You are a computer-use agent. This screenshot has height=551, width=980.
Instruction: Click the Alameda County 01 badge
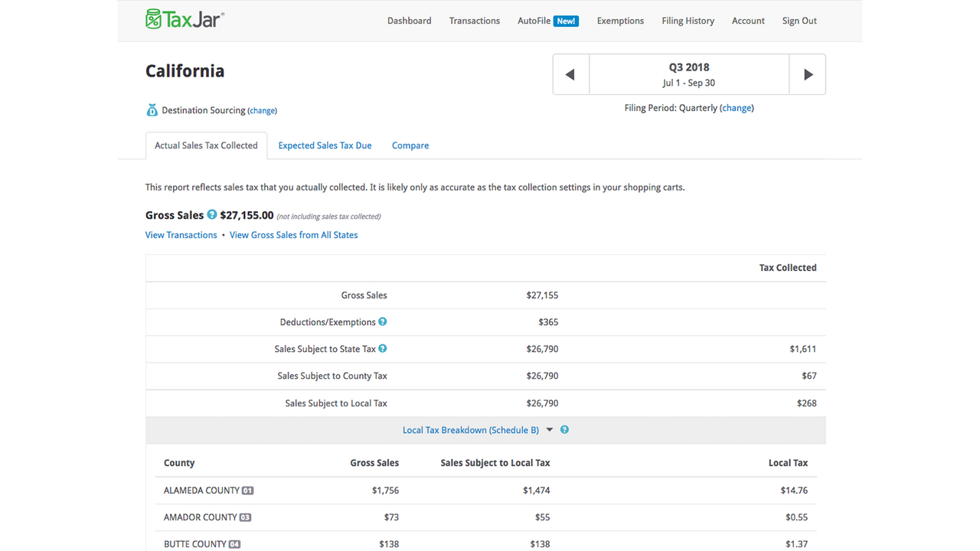[x=248, y=491]
